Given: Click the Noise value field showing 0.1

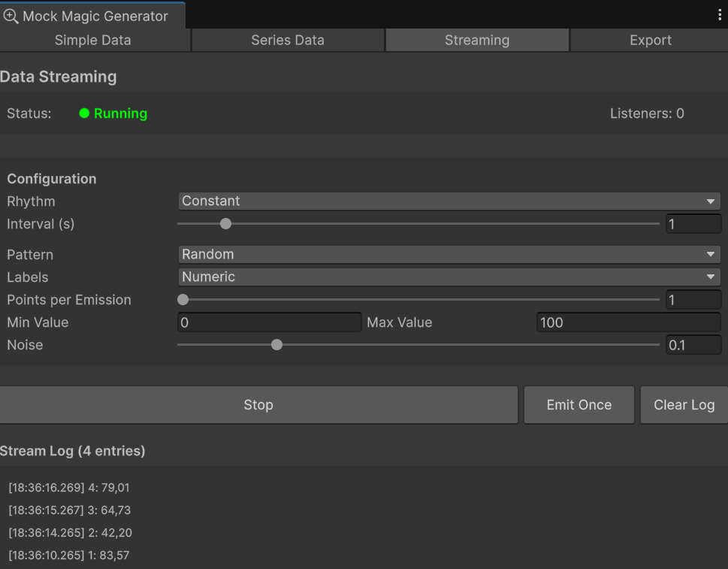Looking at the screenshot, I should coord(693,345).
